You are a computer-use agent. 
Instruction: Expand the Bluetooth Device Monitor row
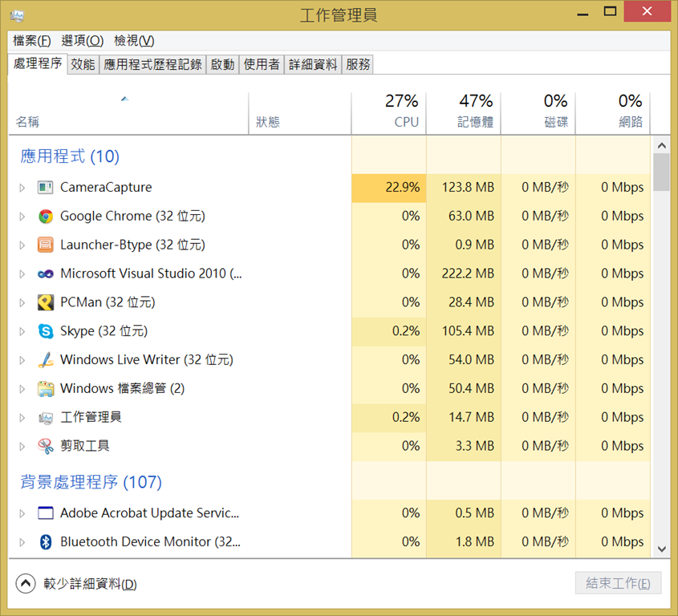tap(22, 541)
